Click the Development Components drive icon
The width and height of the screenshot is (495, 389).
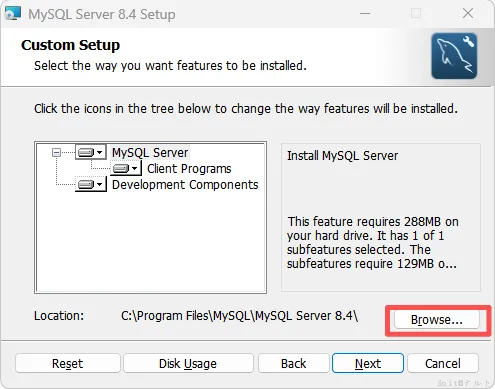point(86,184)
